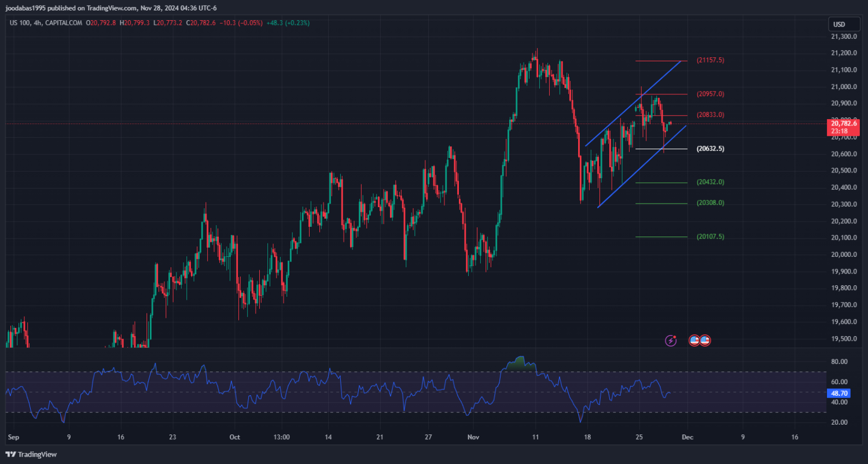The image size is (868, 464).
Task: Select the red current price label 20,782.6
Action: (x=843, y=123)
